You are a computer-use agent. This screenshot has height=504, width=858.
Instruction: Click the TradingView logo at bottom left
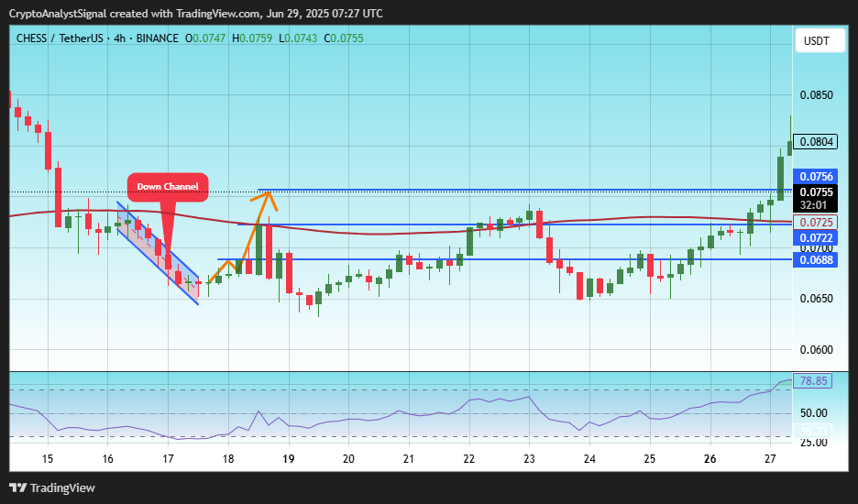click(52, 488)
